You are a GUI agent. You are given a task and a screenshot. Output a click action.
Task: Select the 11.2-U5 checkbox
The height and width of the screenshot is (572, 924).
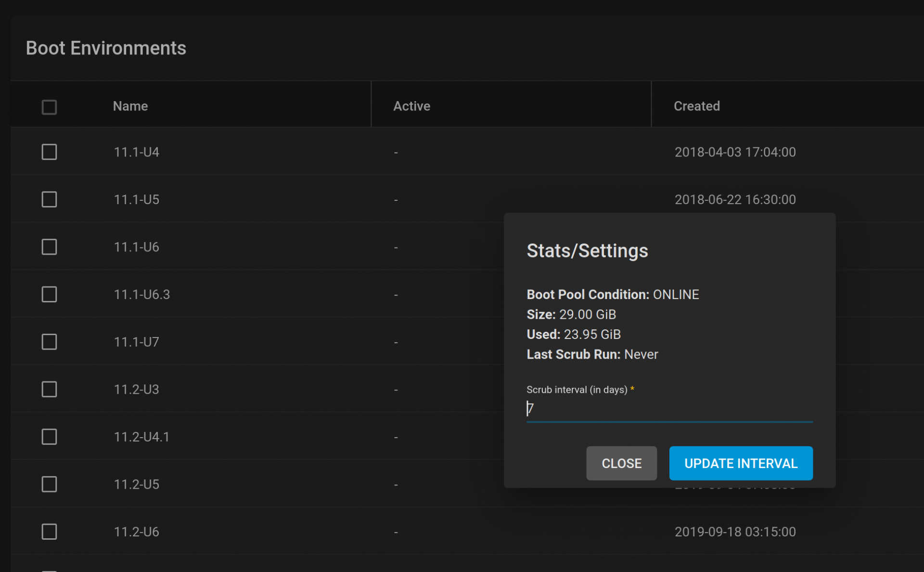pyautogui.click(x=49, y=484)
